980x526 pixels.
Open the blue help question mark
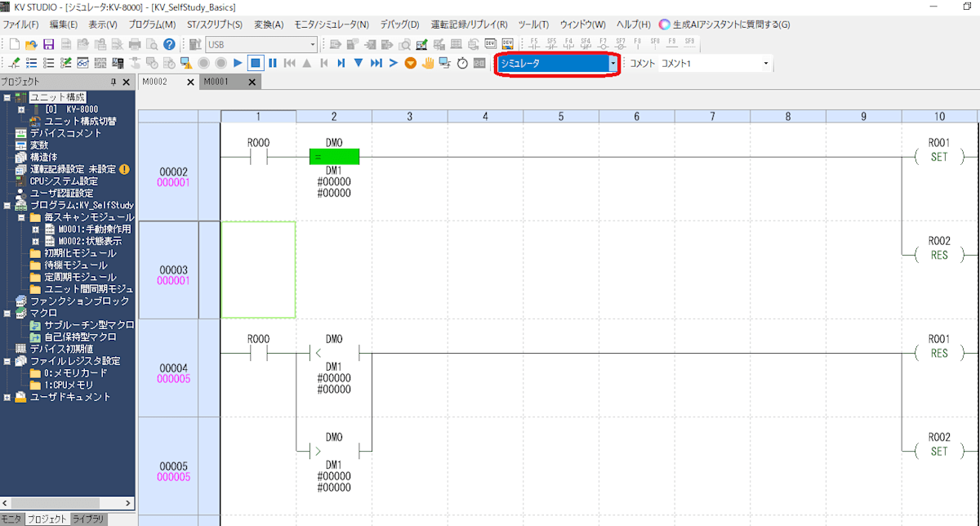point(169,44)
